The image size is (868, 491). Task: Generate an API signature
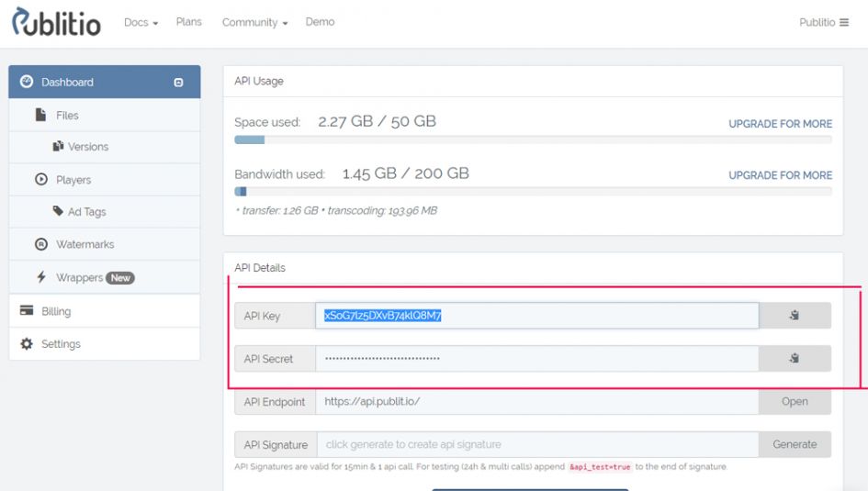pos(795,444)
